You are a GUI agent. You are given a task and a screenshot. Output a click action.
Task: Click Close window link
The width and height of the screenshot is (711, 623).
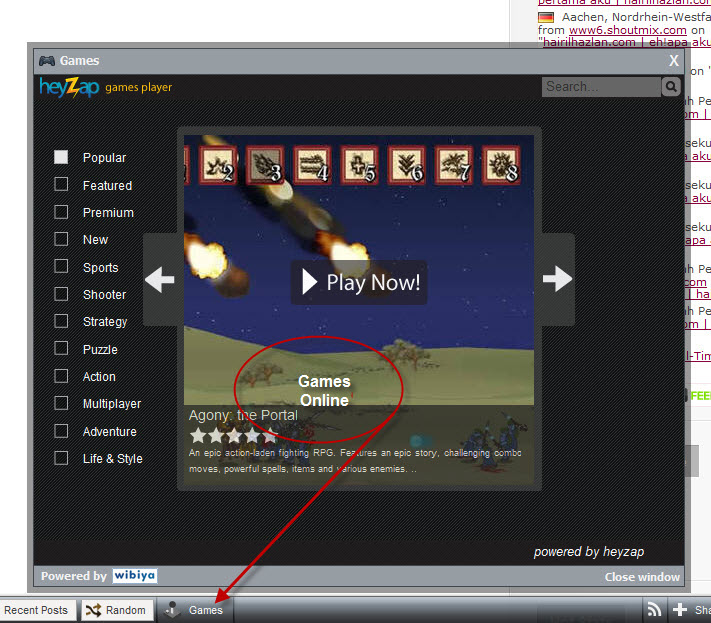coord(642,577)
